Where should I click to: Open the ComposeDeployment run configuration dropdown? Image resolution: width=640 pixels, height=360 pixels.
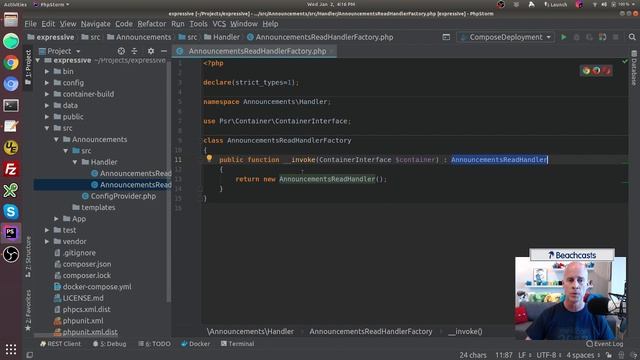click(506, 37)
